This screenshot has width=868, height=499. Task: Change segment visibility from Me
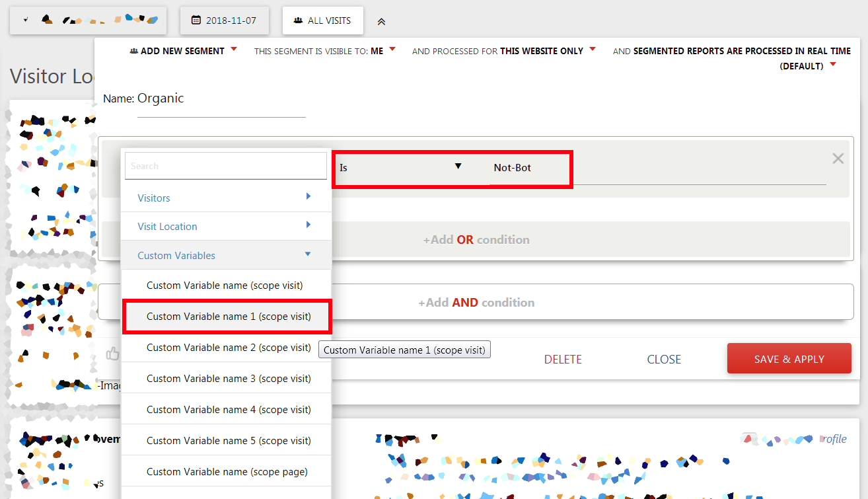tap(383, 51)
